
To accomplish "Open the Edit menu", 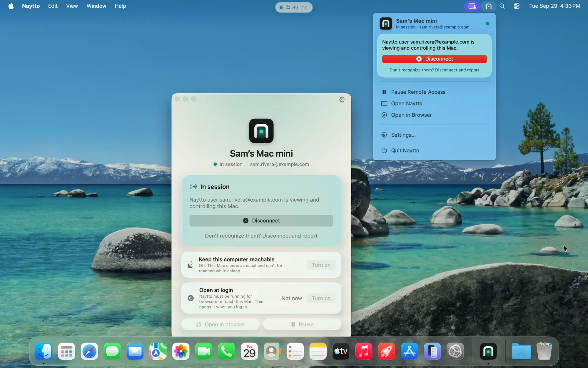I will point(53,6).
